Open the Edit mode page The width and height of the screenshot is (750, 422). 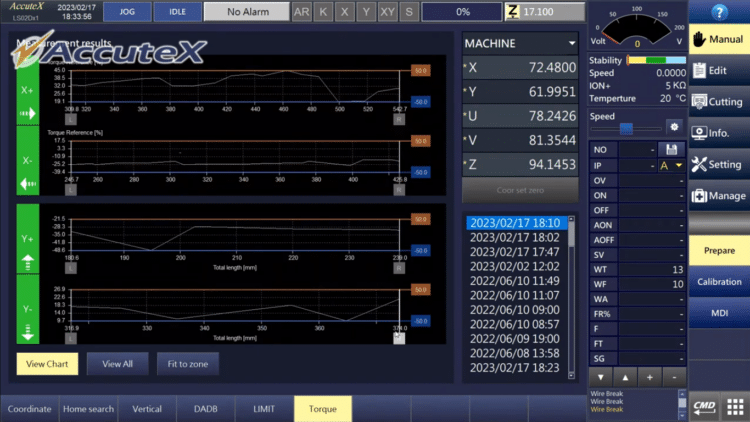pos(719,71)
